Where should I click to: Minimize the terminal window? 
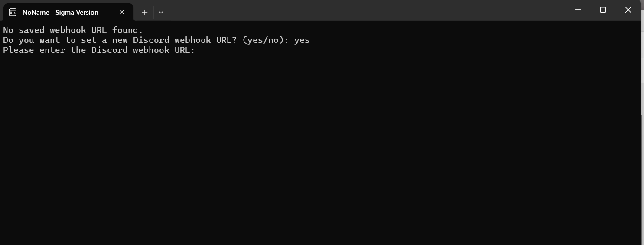click(x=578, y=10)
